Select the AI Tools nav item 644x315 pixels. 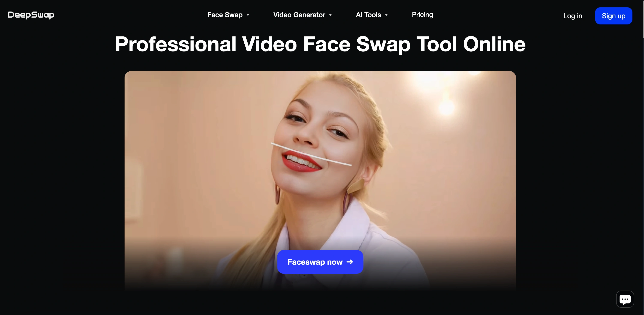(x=368, y=15)
